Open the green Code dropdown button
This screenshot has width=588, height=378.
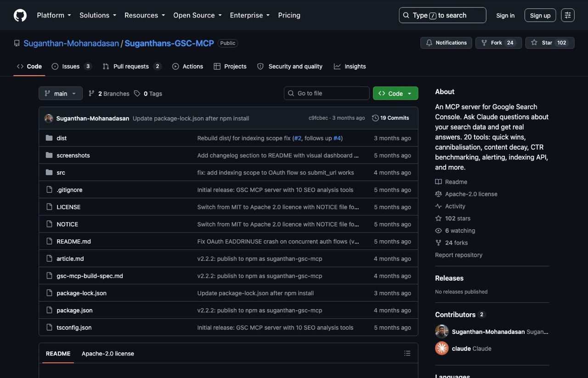coord(396,93)
